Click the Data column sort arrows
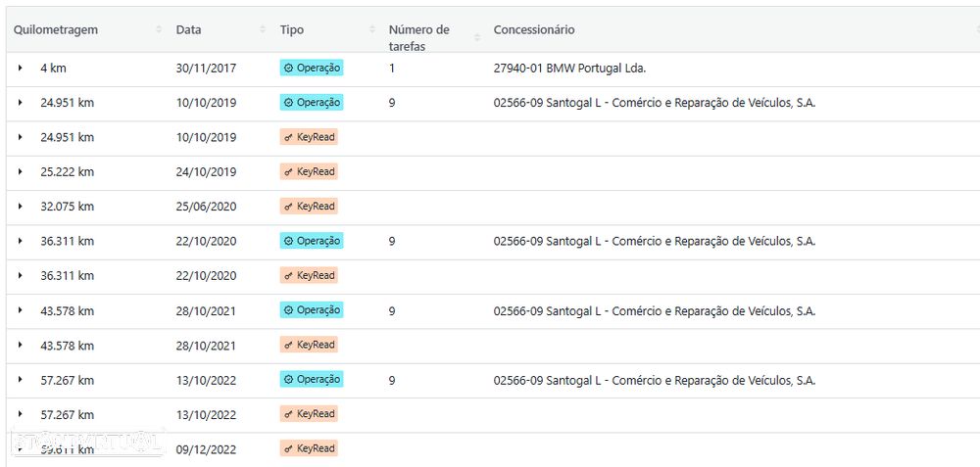980x467 pixels. [x=263, y=30]
